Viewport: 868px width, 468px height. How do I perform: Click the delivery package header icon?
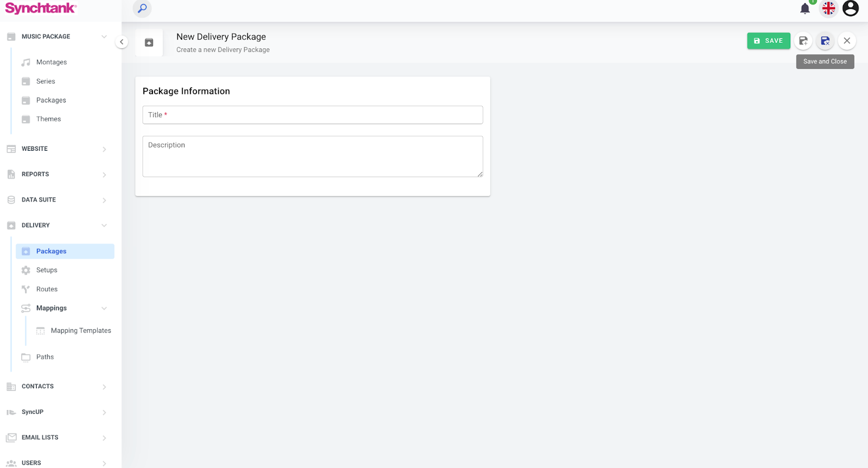click(149, 43)
